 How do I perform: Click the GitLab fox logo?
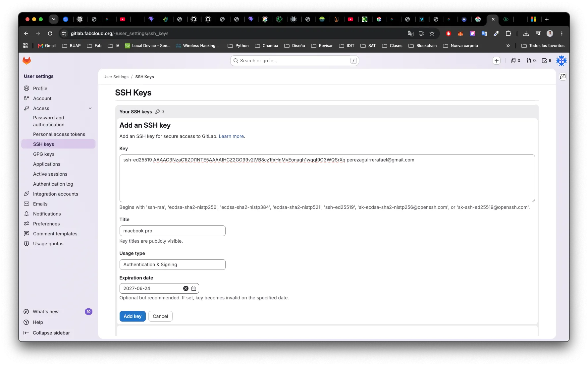(x=27, y=60)
